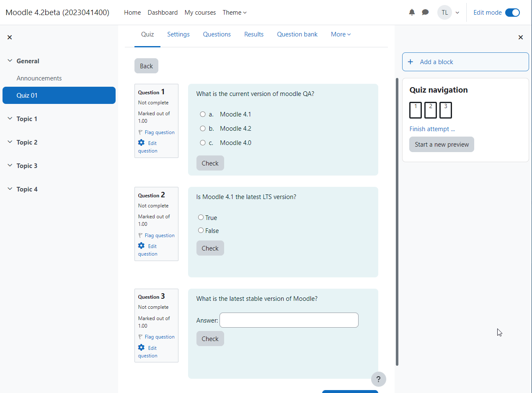
Task: Open Announcements in the course index
Action: pos(39,78)
